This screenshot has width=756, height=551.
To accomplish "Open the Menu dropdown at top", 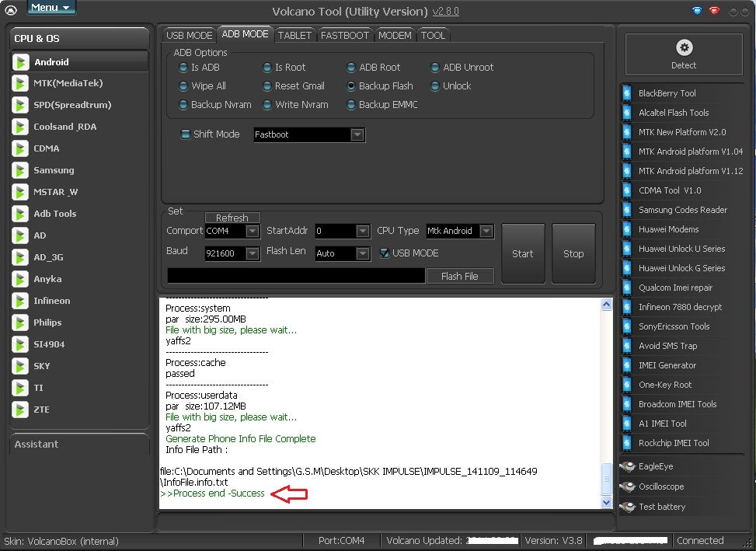I will pyautogui.click(x=51, y=8).
